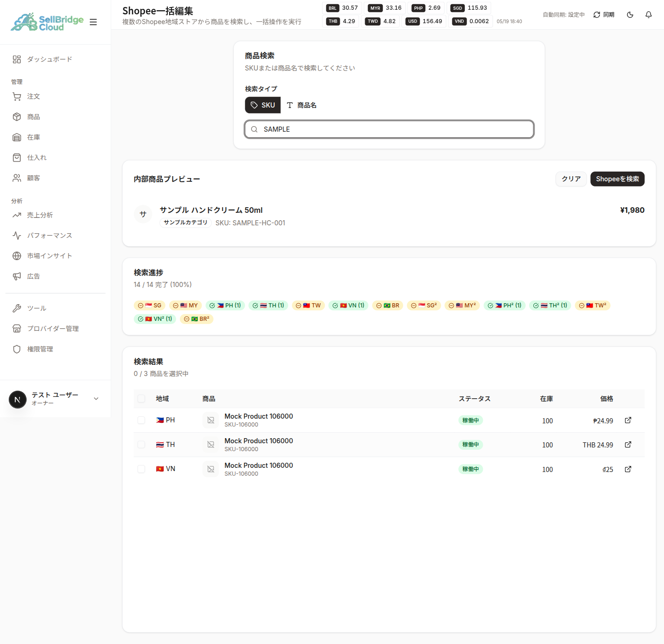The image size is (664, 644).
Task: Toggle dark mode moon icon
Action: 630,15
